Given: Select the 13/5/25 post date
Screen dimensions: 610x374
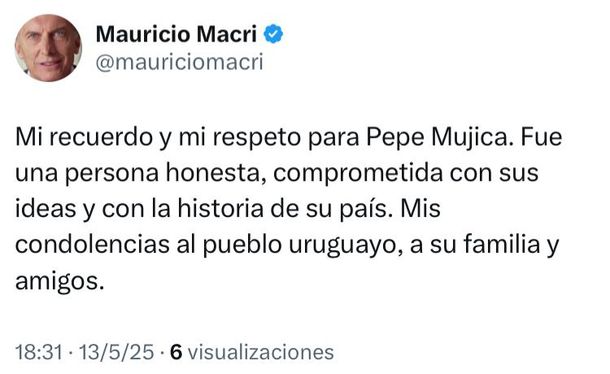Looking at the screenshot, I should pos(117,352).
